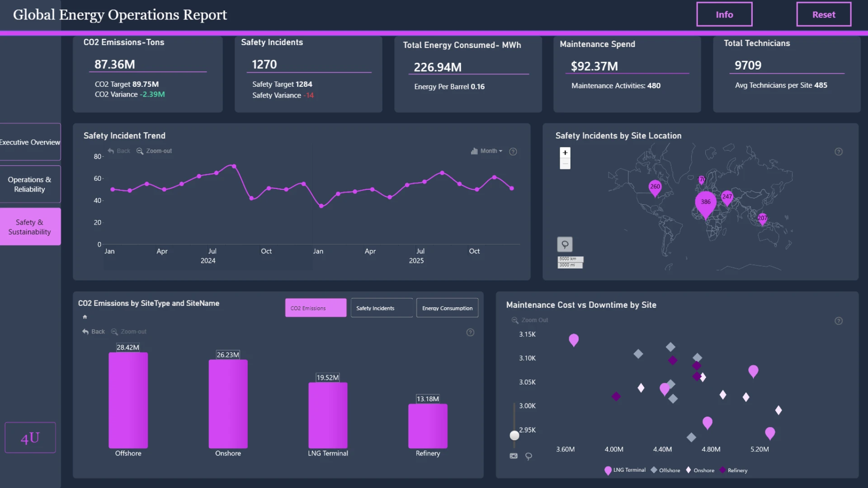Viewport: 868px width, 488px height.
Task: Switch bar chart to Safety Incidents
Action: coord(382,308)
